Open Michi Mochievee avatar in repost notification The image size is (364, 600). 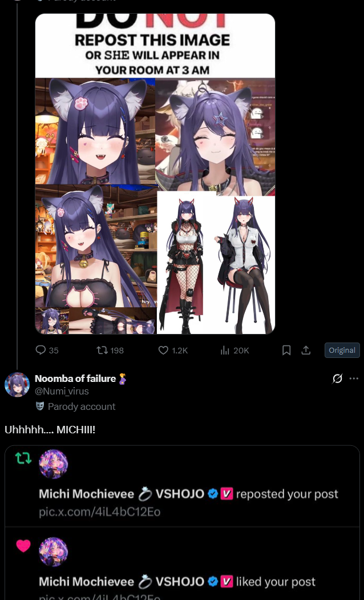pos(54,464)
